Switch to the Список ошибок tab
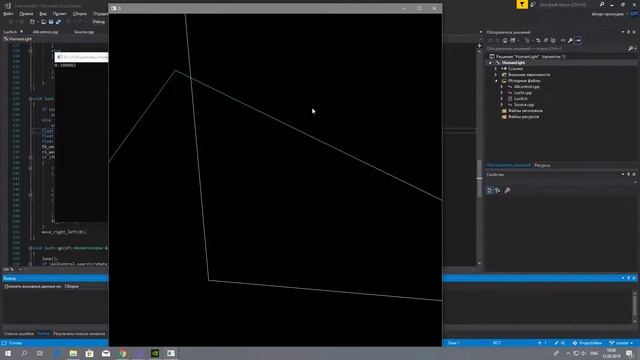640x360 pixels. click(18, 333)
